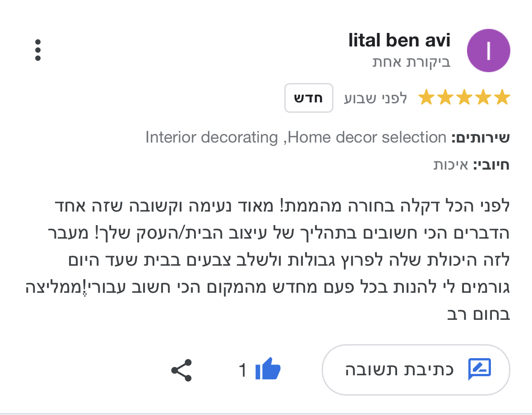Click the "Interior decorating" service text
The image size is (532, 415).
[211, 137]
